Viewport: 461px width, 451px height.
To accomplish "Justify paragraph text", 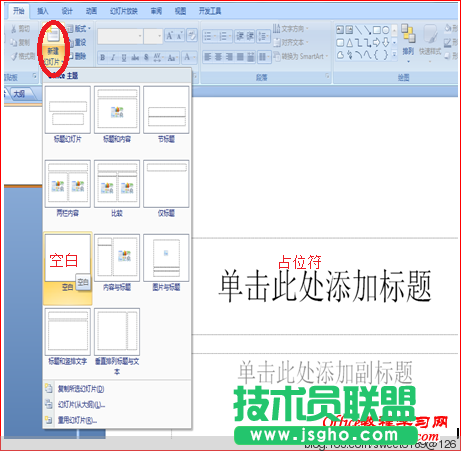I will click(x=240, y=57).
